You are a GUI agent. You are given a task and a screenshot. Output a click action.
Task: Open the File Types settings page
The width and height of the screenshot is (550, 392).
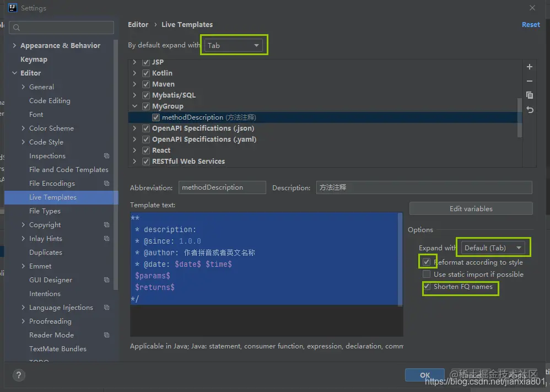(x=45, y=211)
